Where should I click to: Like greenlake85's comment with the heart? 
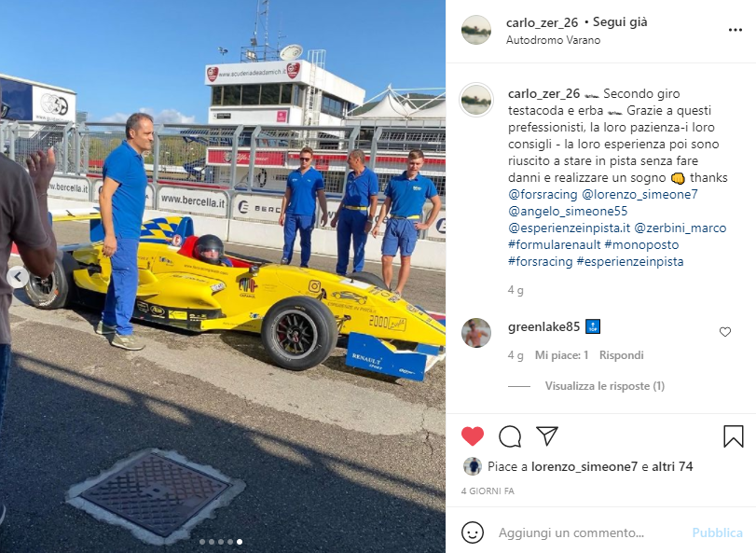(x=725, y=332)
